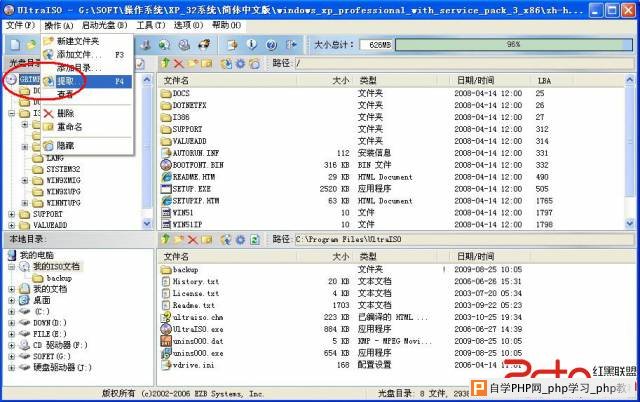This screenshot has height=402, width=640.
Task: Collapse the I386 folder tree node
Action: 12,113
